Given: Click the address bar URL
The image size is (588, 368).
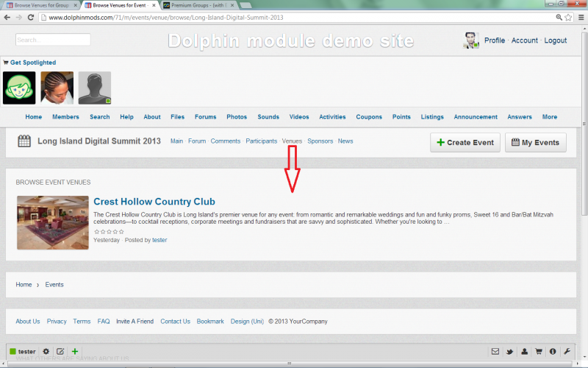Looking at the screenshot, I should 166,17.
